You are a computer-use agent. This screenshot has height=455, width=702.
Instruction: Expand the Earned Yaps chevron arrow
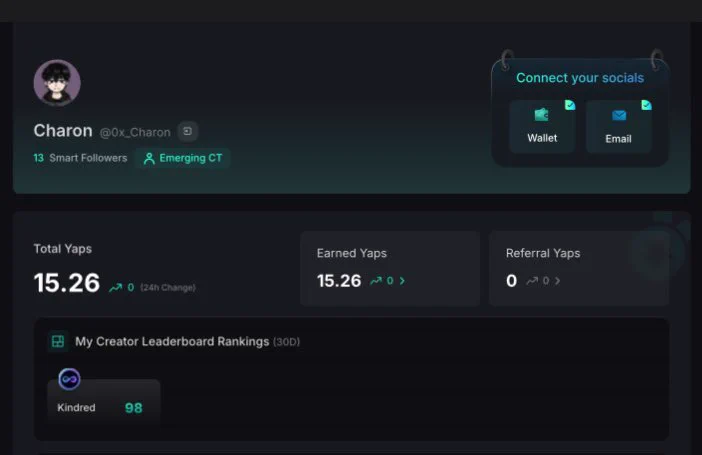[402, 281]
